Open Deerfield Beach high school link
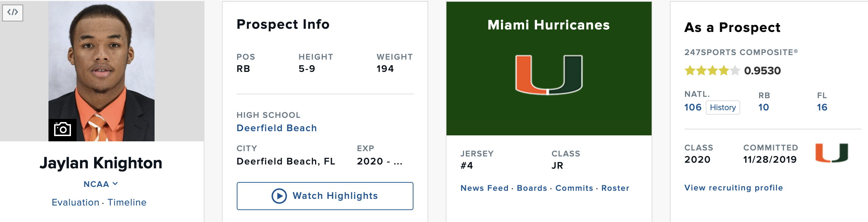Viewport: 868px width, 222px height. point(277,128)
